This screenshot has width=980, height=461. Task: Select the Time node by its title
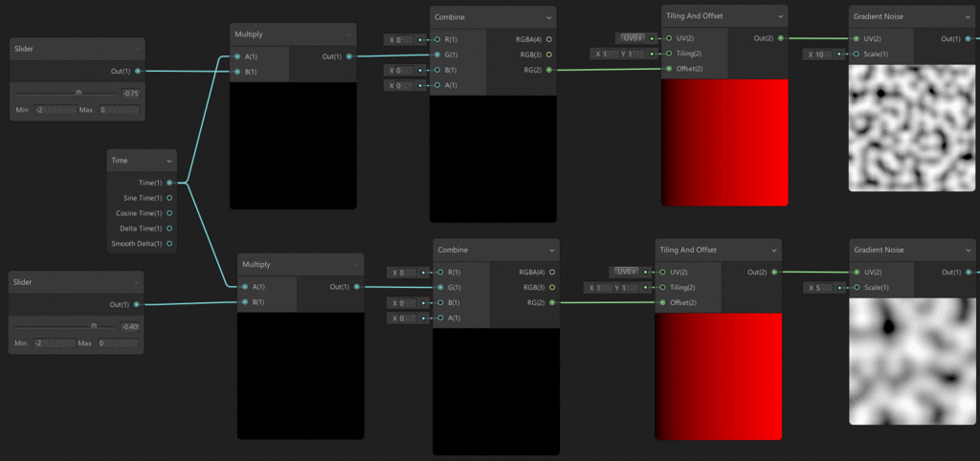click(x=120, y=161)
